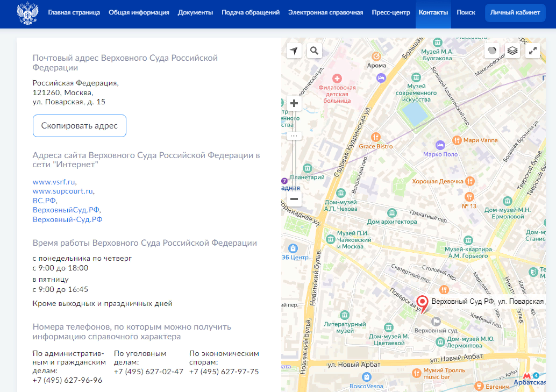Open the www.supcourt.ru link

click(63, 191)
